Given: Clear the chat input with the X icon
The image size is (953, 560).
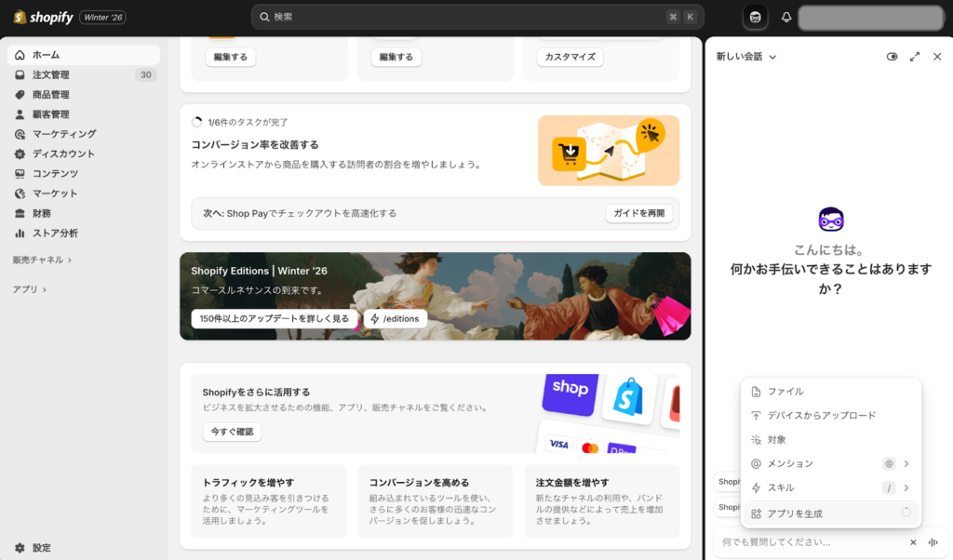Looking at the screenshot, I should coord(913,542).
